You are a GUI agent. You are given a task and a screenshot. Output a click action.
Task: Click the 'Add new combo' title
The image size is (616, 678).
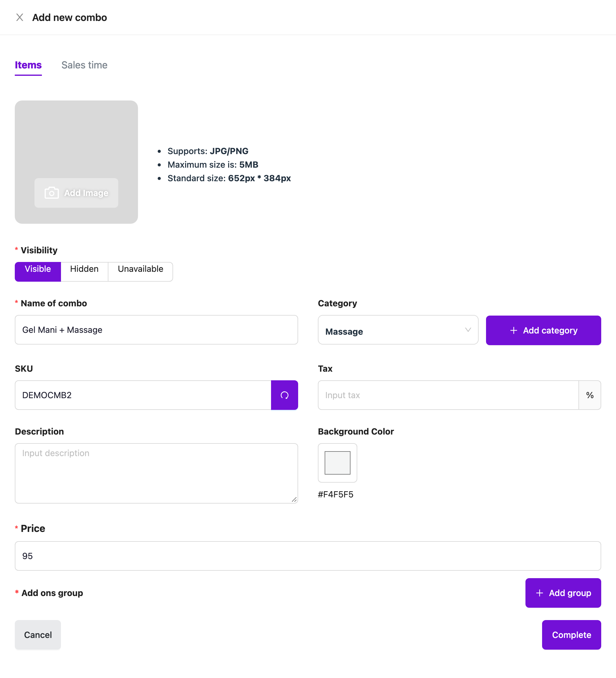[x=70, y=18]
